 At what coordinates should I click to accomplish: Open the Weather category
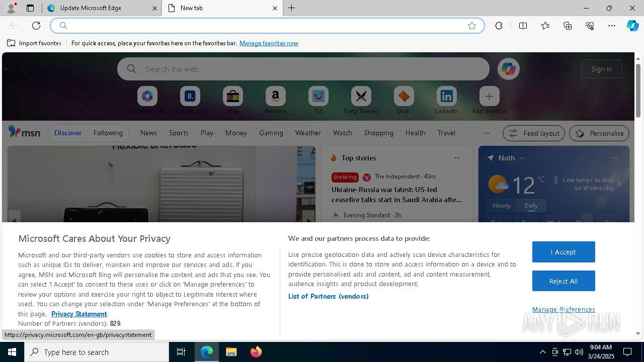click(308, 133)
